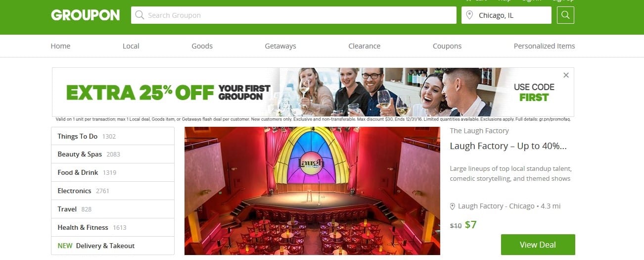Switch to the Goods tab
The height and width of the screenshot is (260, 644).
tap(202, 46)
